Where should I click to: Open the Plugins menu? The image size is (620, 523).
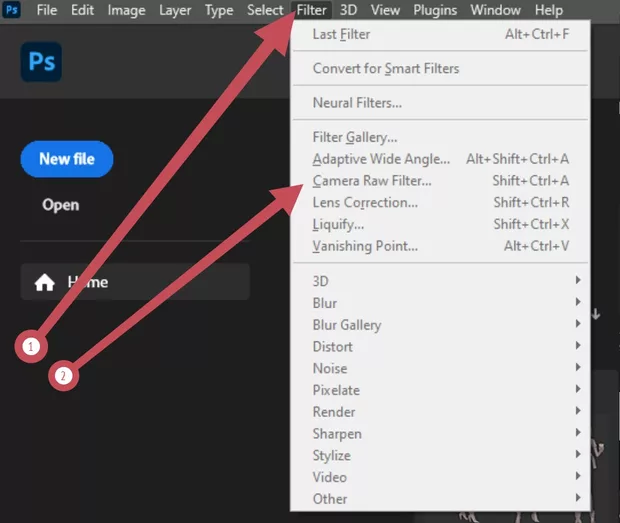(435, 10)
